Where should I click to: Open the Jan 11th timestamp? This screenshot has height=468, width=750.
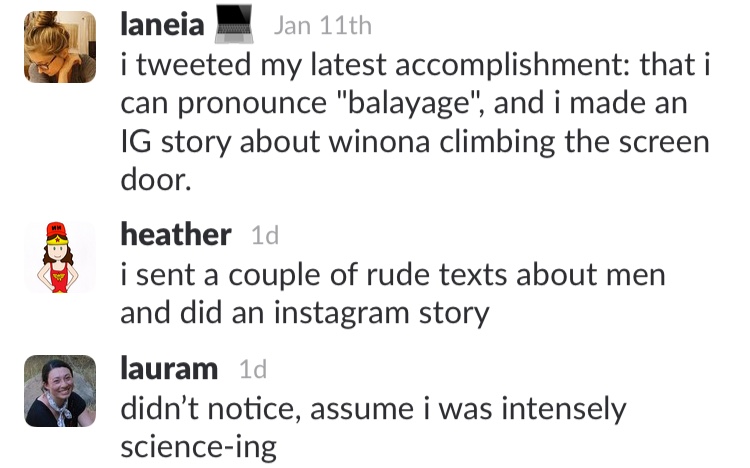pyautogui.click(x=322, y=25)
